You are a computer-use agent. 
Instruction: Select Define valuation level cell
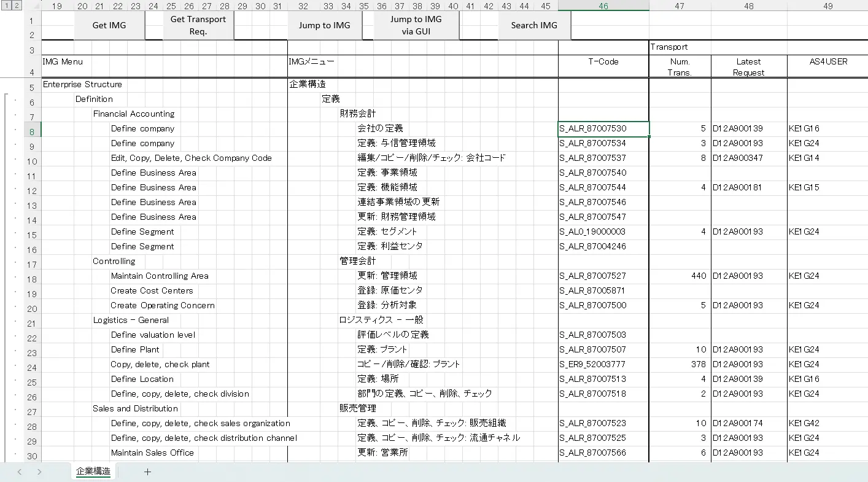[x=153, y=335]
